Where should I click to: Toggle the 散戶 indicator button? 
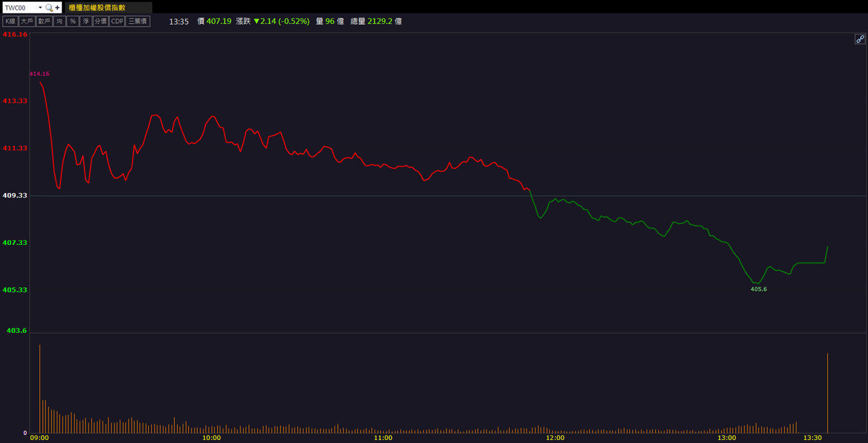point(44,22)
